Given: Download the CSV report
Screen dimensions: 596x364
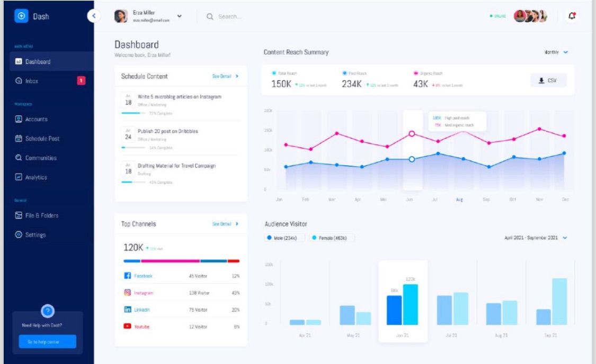Looking at the screenshot, I should 548,80.
